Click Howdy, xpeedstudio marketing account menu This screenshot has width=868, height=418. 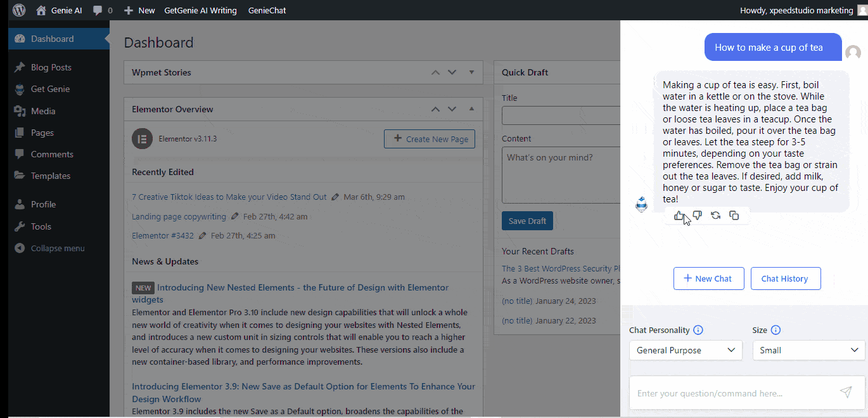tap(802, 10)
